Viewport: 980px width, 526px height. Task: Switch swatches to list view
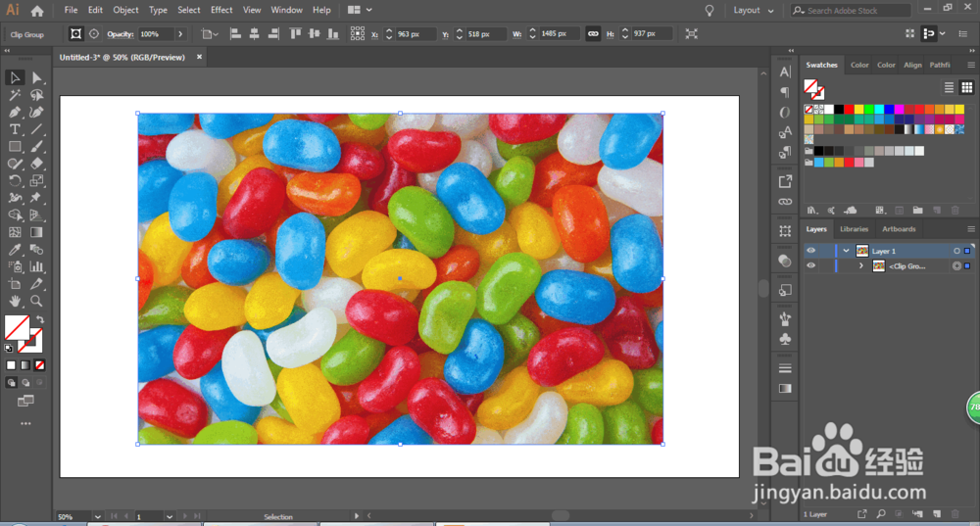[x=949, y=87]
